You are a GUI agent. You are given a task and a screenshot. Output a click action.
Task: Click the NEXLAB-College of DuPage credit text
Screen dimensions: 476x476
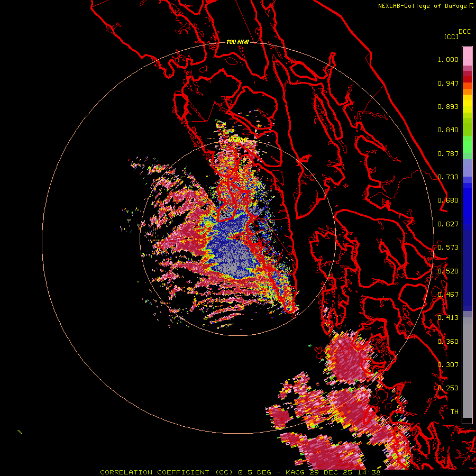[422, 6]
